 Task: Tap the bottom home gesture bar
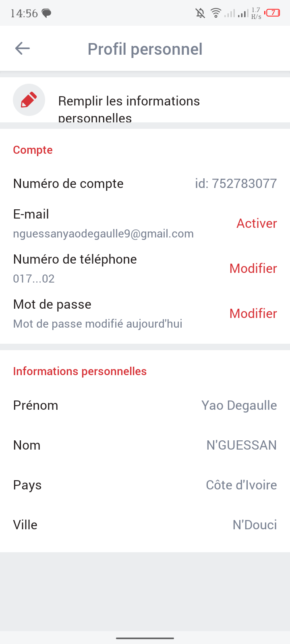[145, 638]
